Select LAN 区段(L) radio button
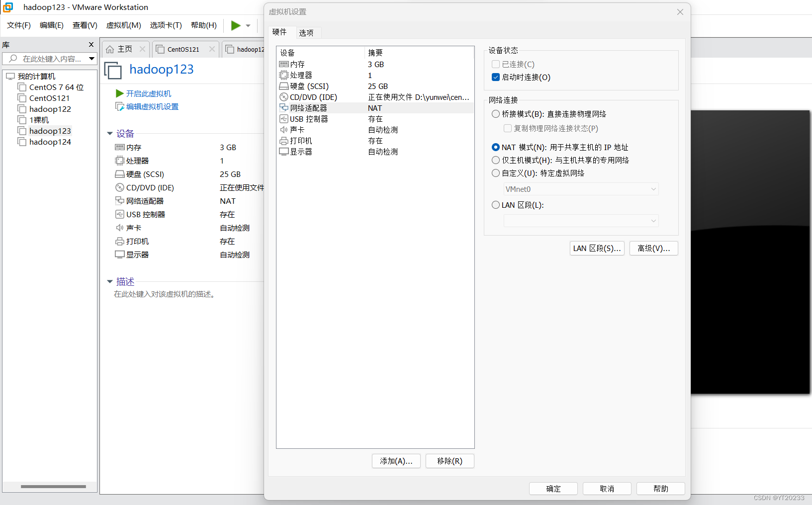This screenshot has width=812, height=505. tap(496, 205)
